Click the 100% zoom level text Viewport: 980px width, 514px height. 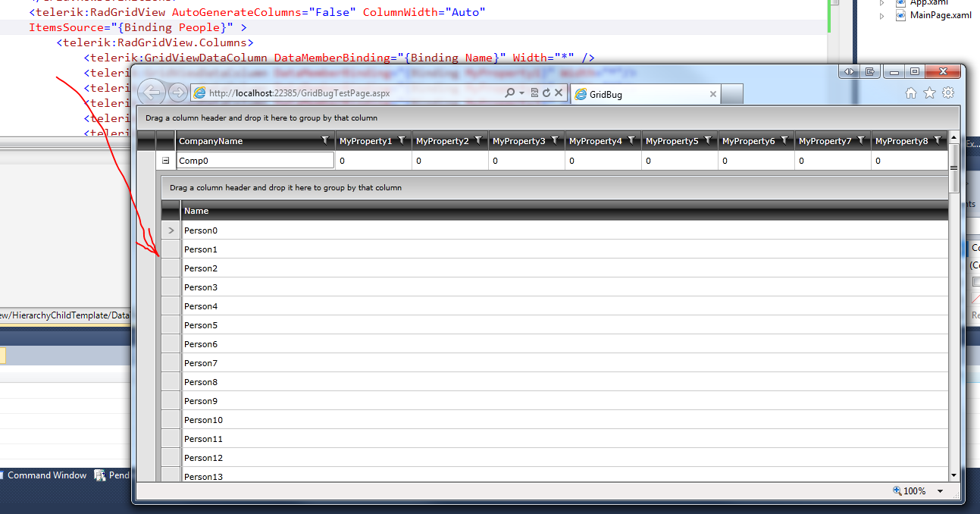[x=915, y=491]
